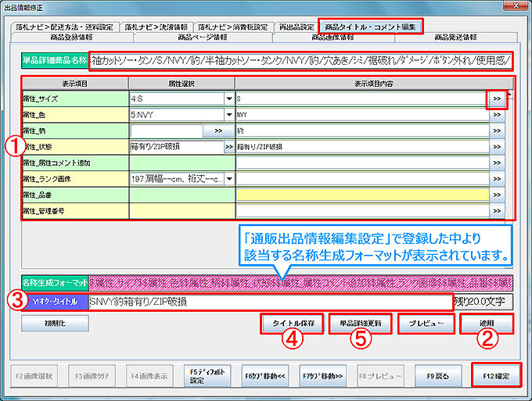This screenshot has width=532, height=401.
Task: Click the プレビュー button beside 適用
Action: coord(426,324)
